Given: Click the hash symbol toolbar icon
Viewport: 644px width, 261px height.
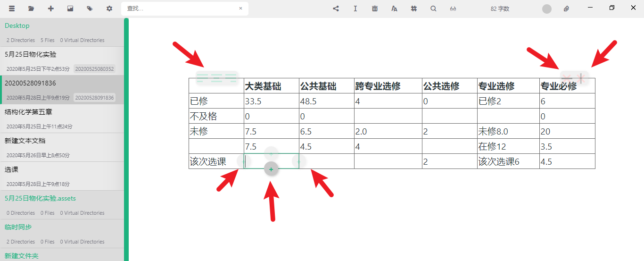Looking at the screenshot, I should point(414,8).
